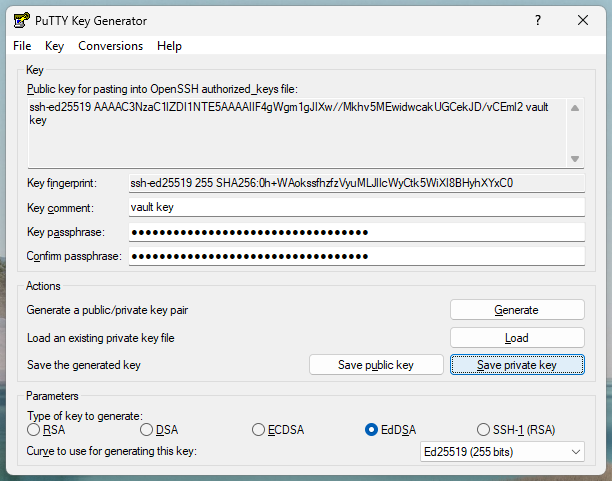The image size is (612, 481).
Task: Click the Key comment text field
Action: coord(355,207)
